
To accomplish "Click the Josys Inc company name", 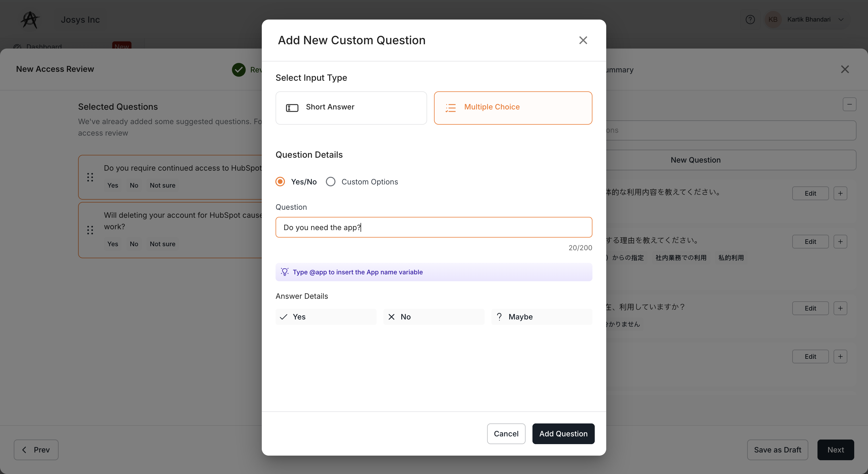I will 80,20.
